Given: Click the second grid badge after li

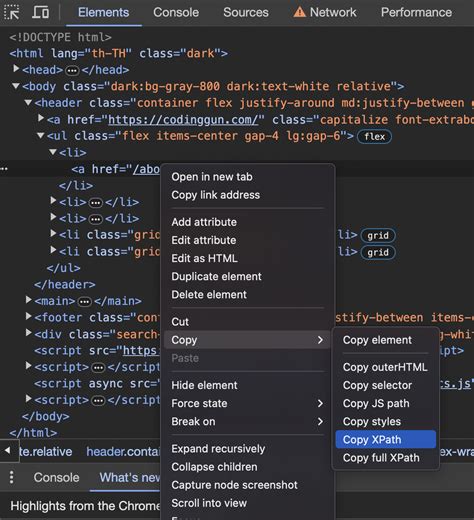Looking at the screenshot, I should (x=378, y=252).
